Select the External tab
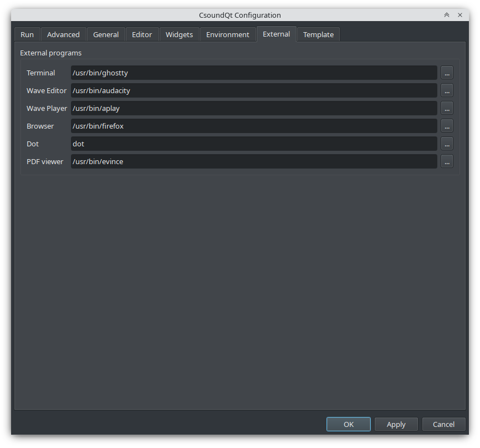Screen dimensions: 480x448 coord(277,34)
